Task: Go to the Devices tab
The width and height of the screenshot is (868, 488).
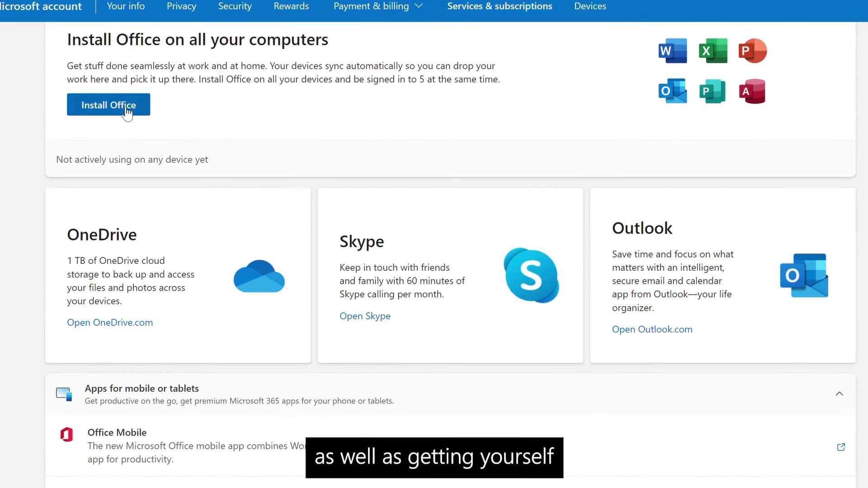Action: coord(590,6)
